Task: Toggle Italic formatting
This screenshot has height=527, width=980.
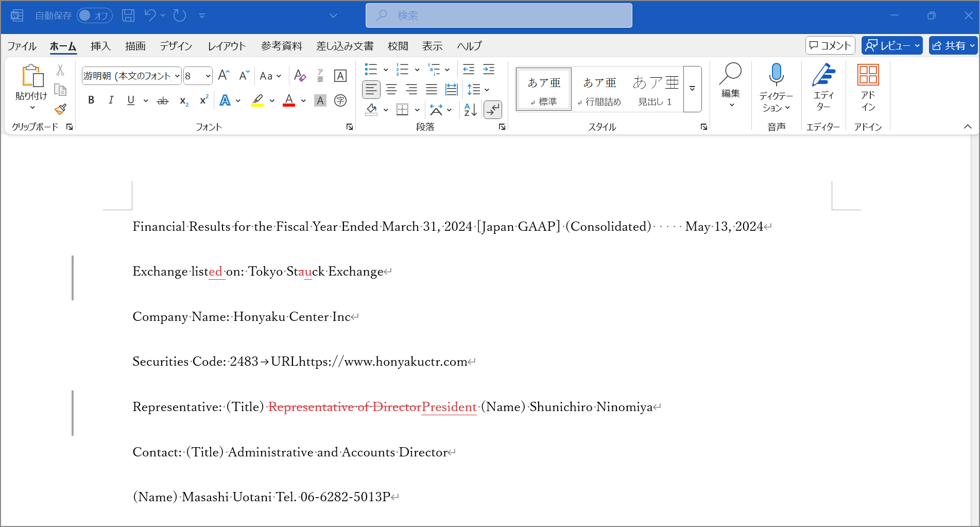Action: coord(111,100)
